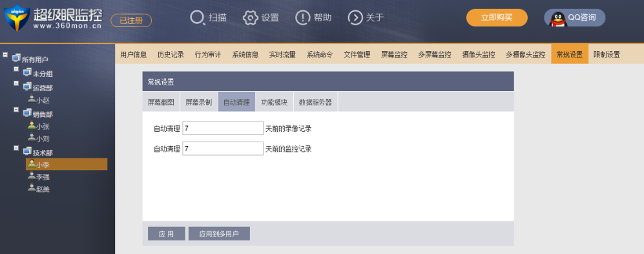Switch to the 系统信息 tab

point(245,54)
